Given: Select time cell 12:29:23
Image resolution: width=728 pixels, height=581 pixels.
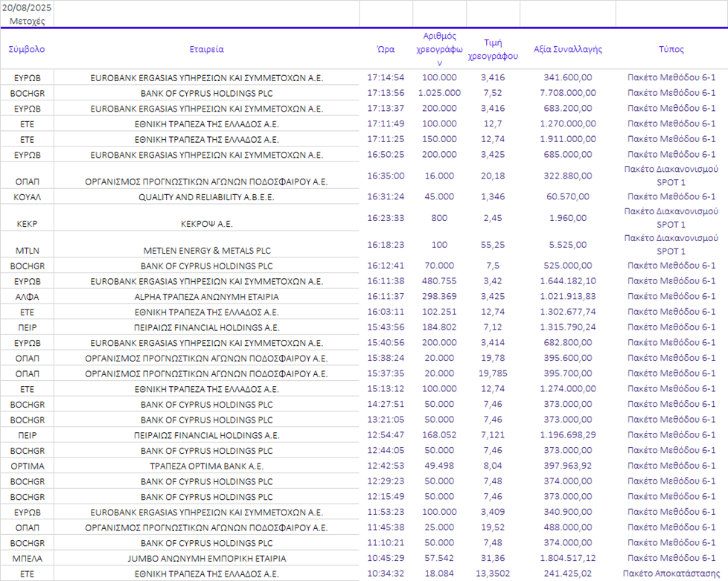Looking at the screenshot, I should [386, 481].
